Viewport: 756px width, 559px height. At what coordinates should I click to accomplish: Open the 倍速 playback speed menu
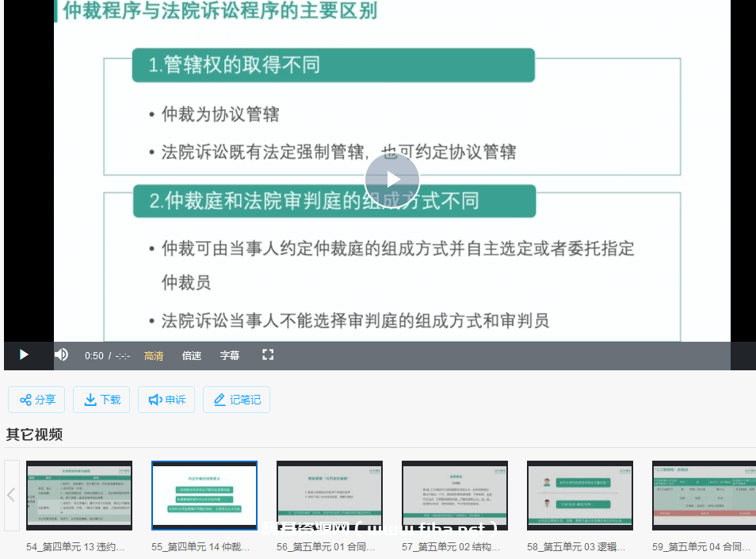[192, 356]
